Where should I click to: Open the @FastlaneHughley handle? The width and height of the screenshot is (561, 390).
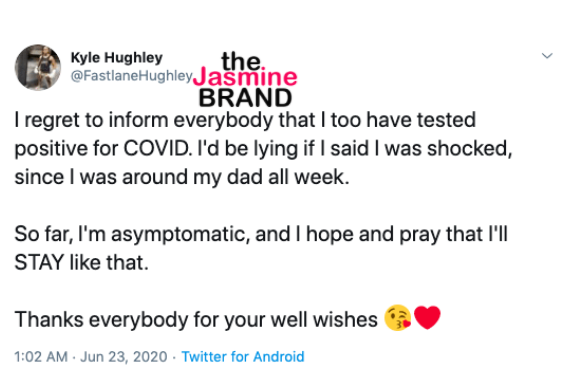(132, 76)
